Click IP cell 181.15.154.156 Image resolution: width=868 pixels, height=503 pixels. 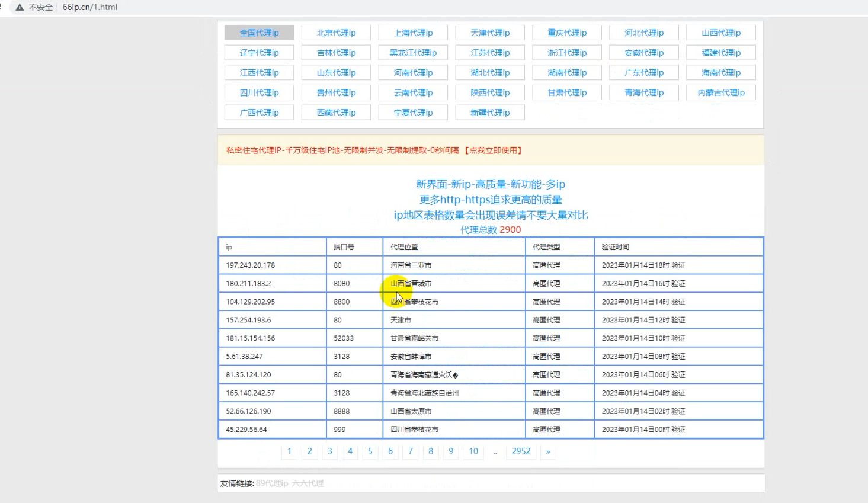pyautogui.click(x=273, y=338)
